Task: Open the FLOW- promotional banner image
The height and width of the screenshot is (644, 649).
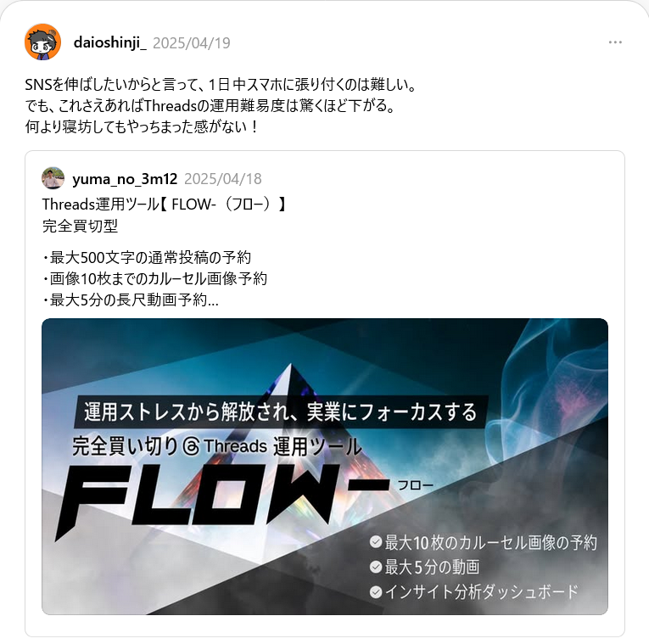Action: 325,467
